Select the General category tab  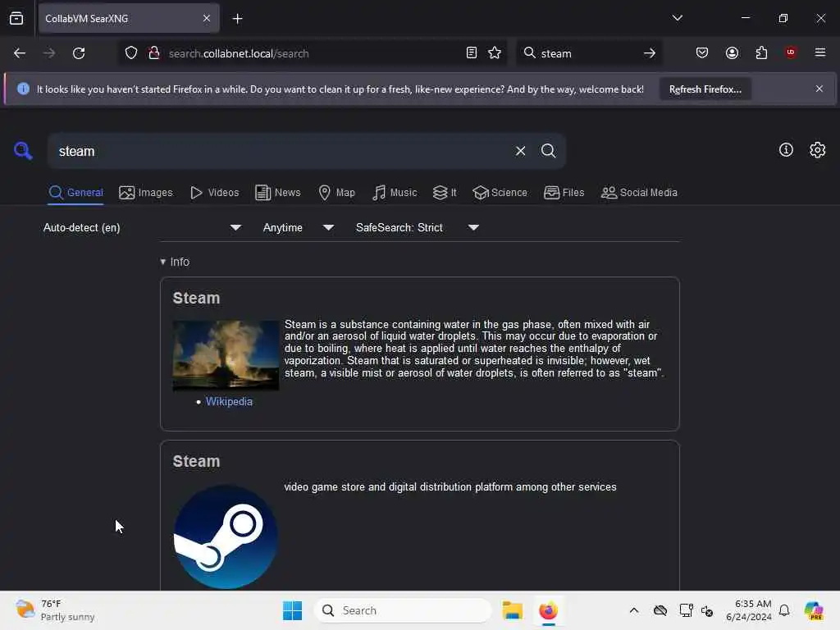pyautogui.click(x=75, y=192)
